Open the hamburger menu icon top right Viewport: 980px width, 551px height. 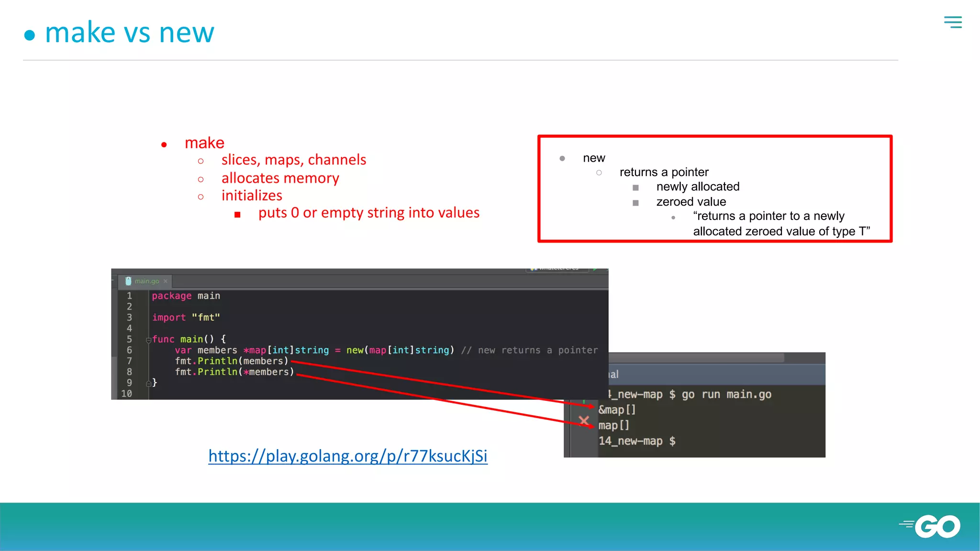953,22
